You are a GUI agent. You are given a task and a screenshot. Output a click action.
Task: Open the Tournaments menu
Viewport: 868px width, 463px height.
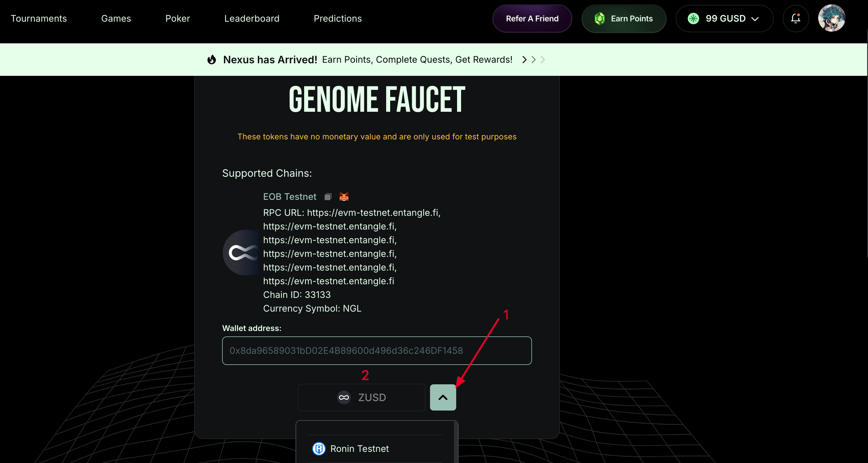pyautogui.click(x=39, y=18)
